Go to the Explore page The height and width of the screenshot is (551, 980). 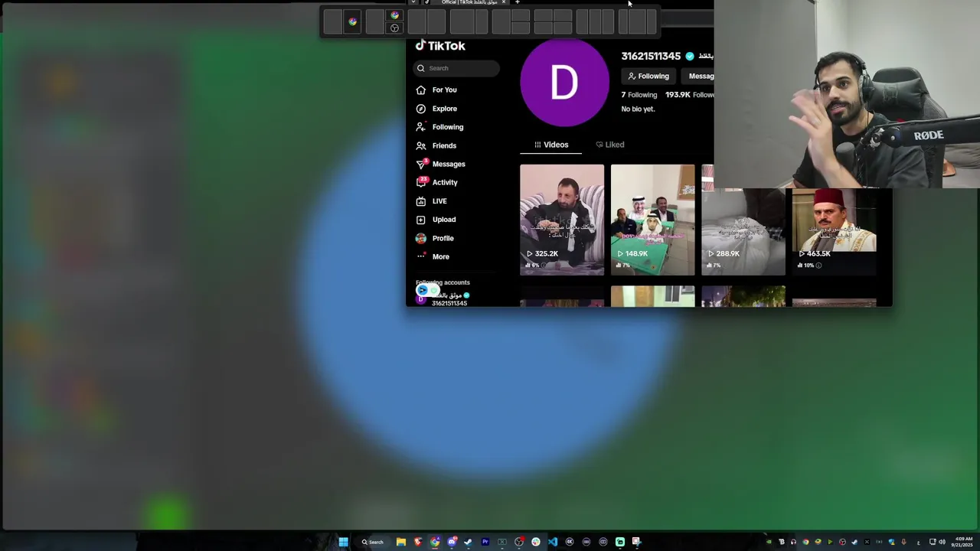[x=444, y=109]
